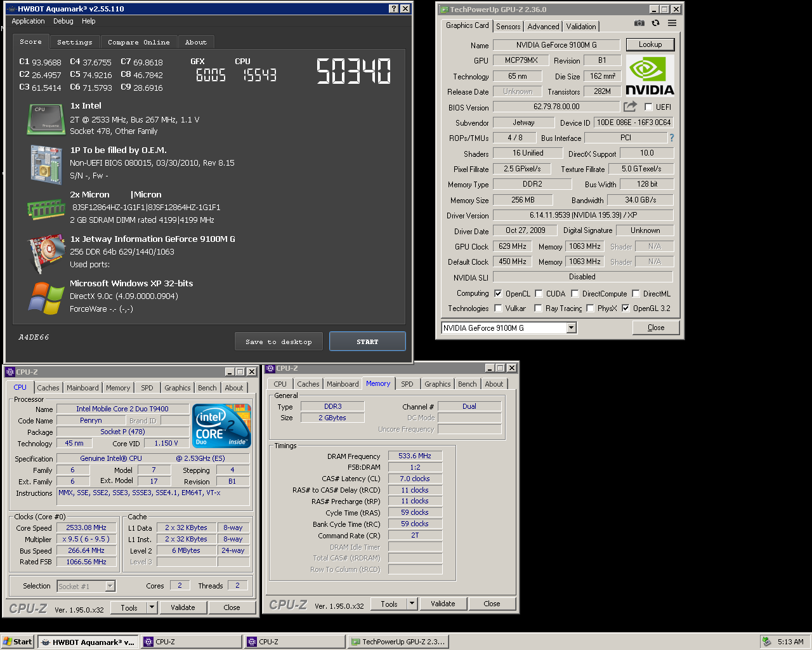The image size is (812, 650).
Task: Click the BIOS export share icon
Action: (630, 107)
